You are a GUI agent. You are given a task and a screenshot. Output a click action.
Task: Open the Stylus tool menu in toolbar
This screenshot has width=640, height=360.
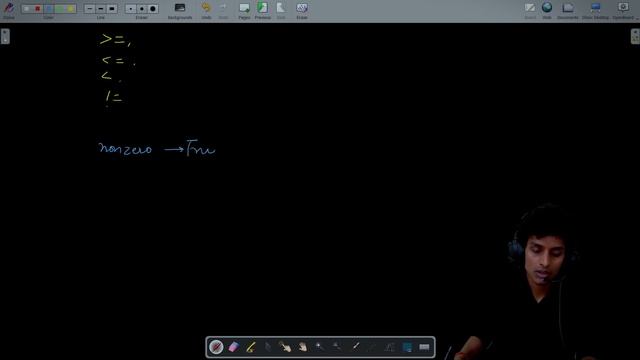click(x=9, y=10)
